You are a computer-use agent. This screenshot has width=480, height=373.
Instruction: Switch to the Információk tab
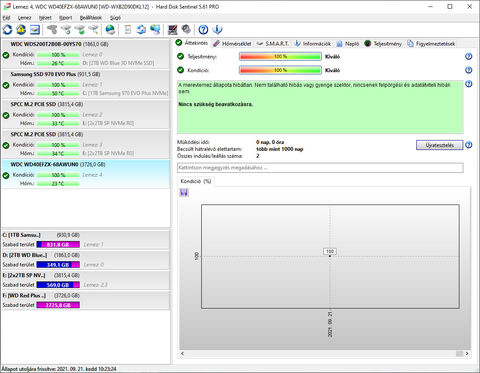313,44
